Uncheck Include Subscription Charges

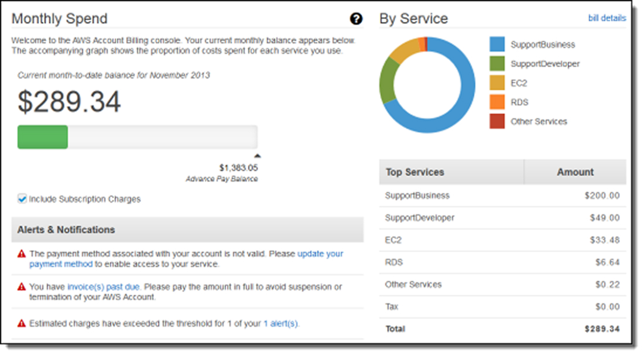22,198
